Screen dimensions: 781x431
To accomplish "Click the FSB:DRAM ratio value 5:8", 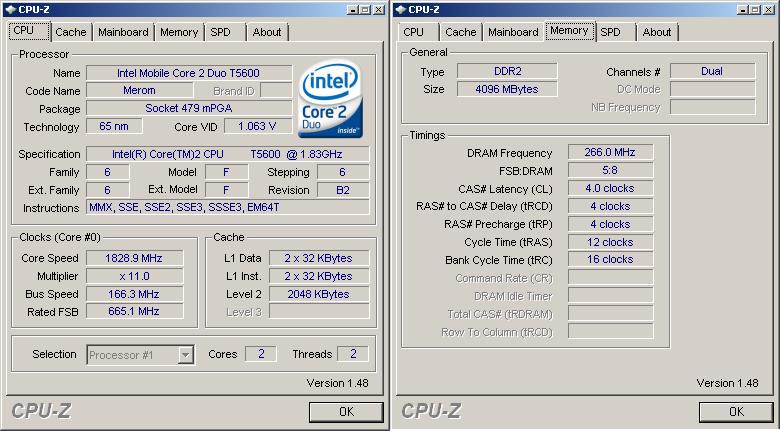I will (x=610, y=170).
